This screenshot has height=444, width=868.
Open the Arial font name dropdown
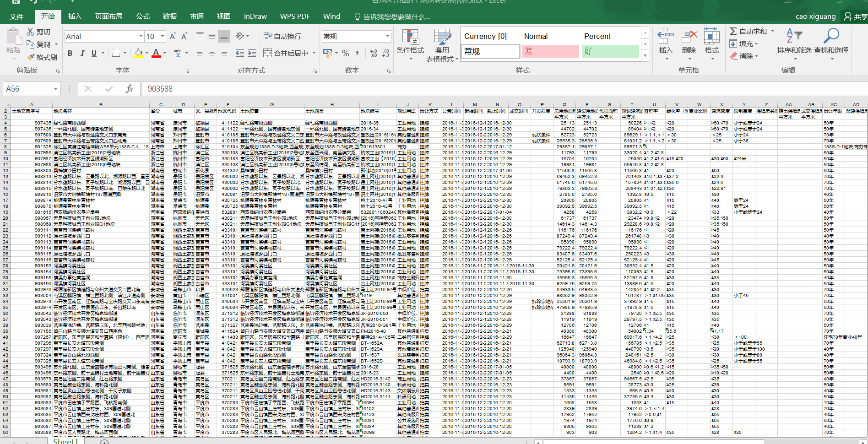[x=141, y=36]
